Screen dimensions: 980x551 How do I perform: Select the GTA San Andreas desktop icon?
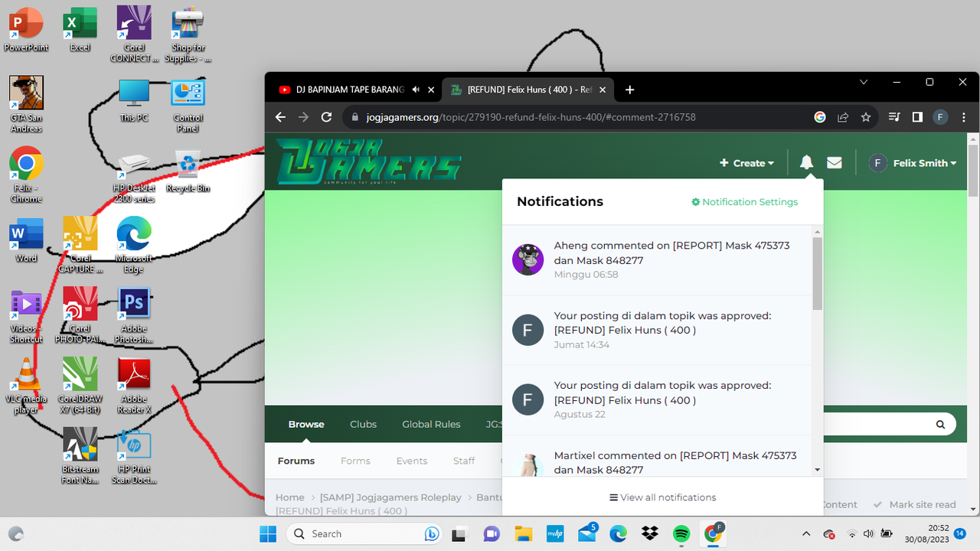(x=26, y=104)
